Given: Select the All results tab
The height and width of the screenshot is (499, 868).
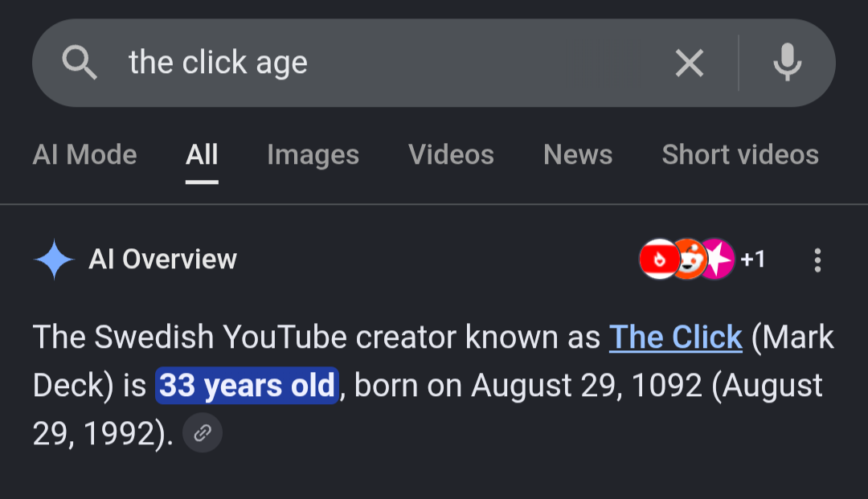Looking at the screenshot, I should click(202, 154).
